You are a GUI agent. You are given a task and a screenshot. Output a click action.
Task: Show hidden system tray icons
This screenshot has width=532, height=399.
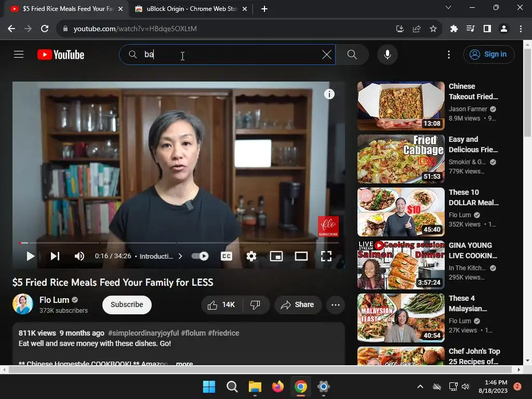point(420,387)
